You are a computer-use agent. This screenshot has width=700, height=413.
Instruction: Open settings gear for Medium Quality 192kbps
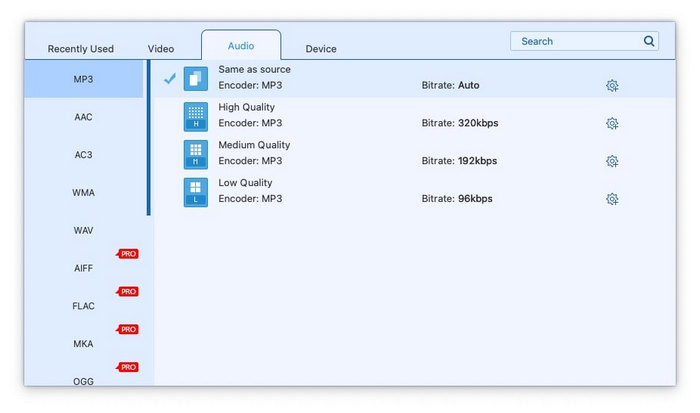point(612,161)
